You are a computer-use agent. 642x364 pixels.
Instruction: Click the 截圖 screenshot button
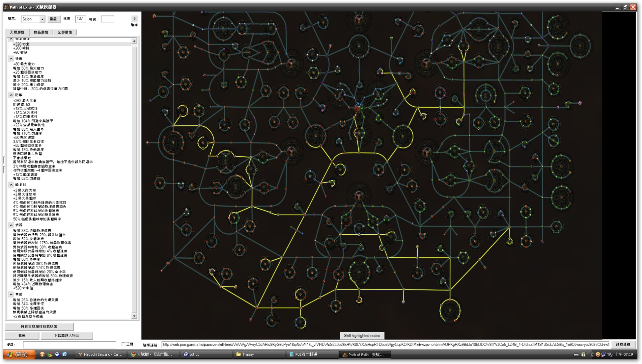pos(22,336)
